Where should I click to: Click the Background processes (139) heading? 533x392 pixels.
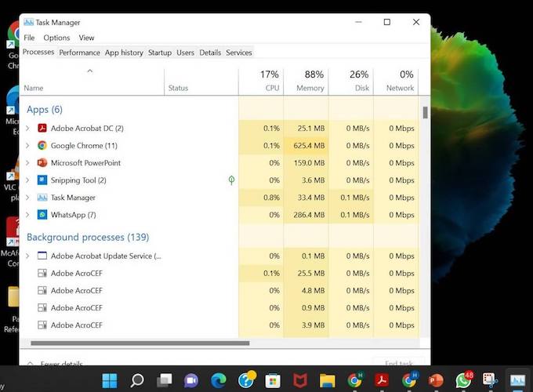point(88,237)
